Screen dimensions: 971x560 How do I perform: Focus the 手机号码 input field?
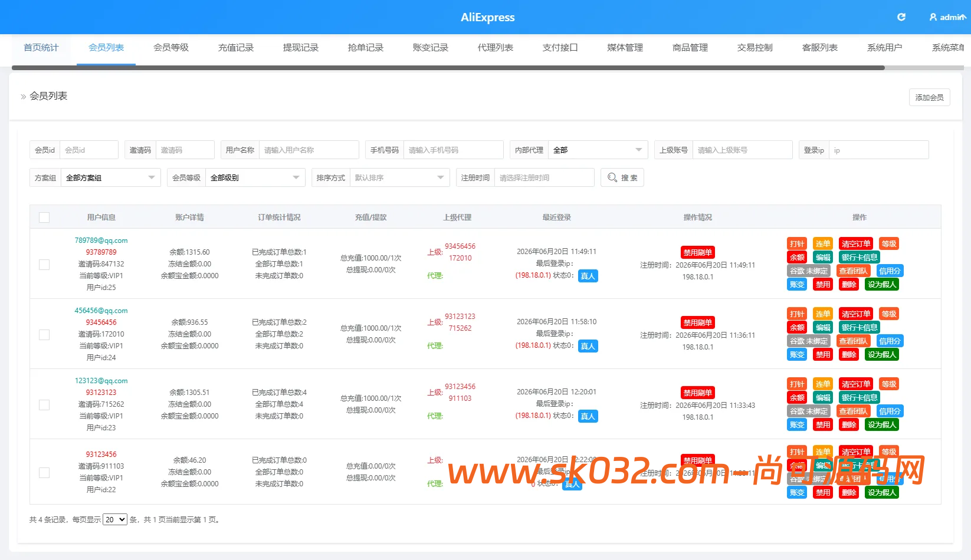click(453, 150)
